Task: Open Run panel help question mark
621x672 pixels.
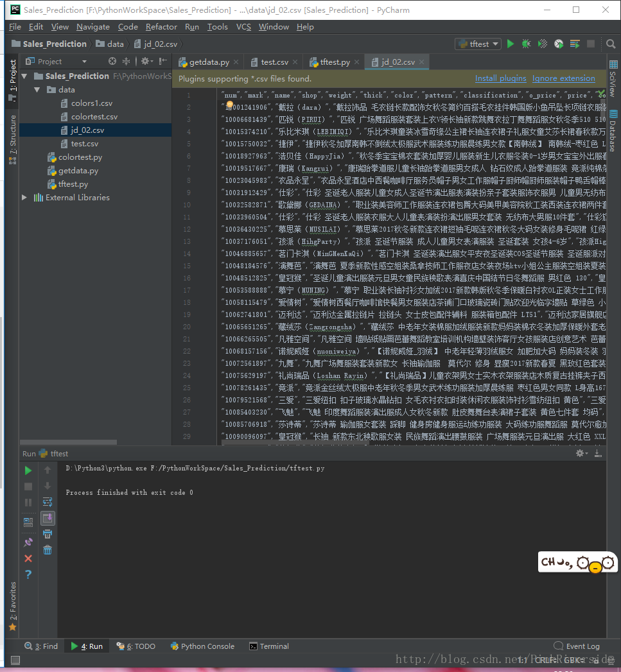Action: click(x=28, y=574)
